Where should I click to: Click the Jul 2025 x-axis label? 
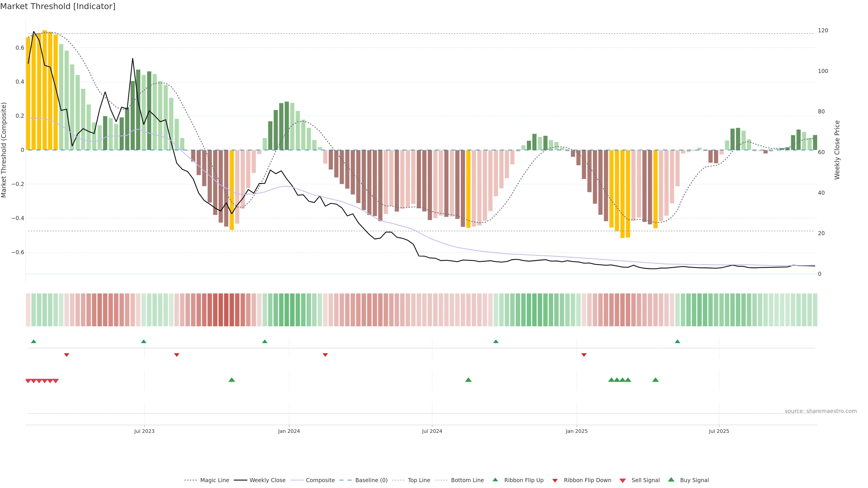[719, 431]
